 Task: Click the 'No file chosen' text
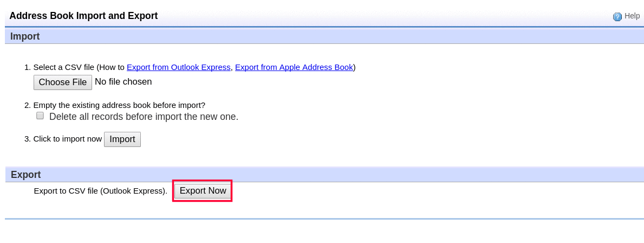123,82
